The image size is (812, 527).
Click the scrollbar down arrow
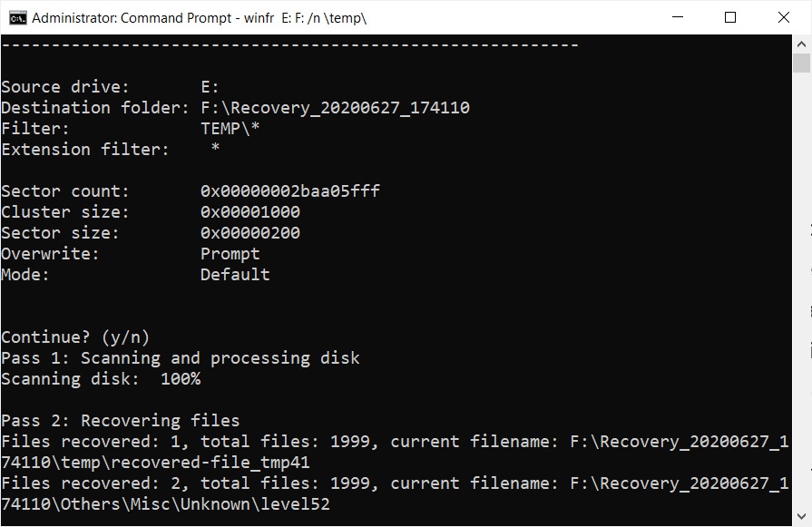pyautogui.click(x=801, y=518)
